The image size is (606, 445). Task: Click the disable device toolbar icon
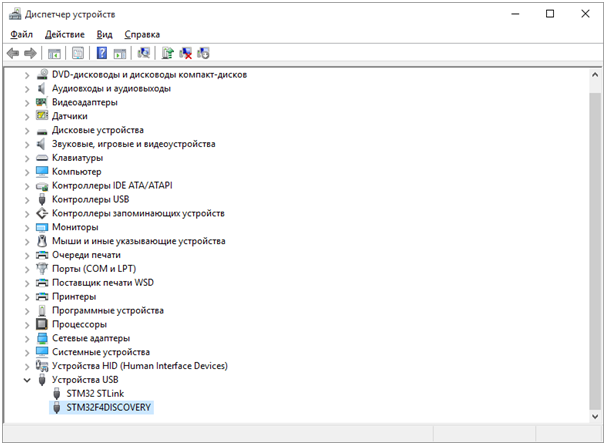pos(203,53)
